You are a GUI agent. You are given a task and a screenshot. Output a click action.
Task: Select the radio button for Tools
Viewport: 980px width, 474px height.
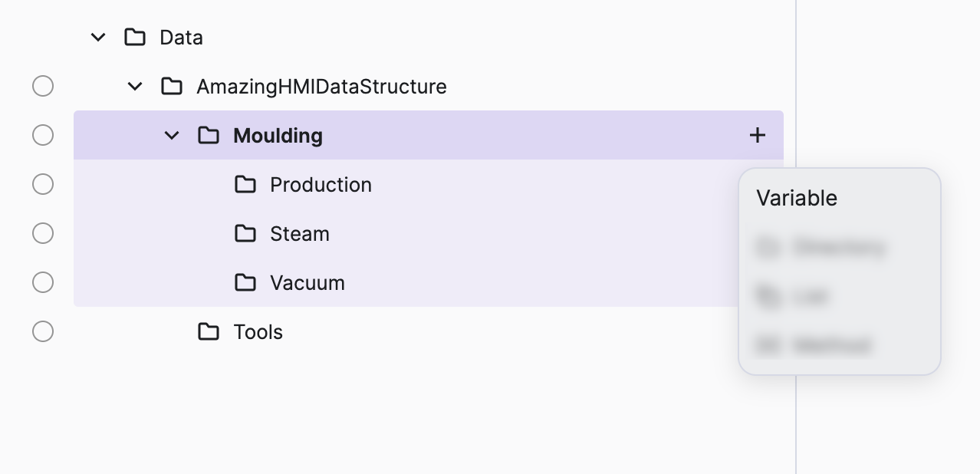pos(43,332)
